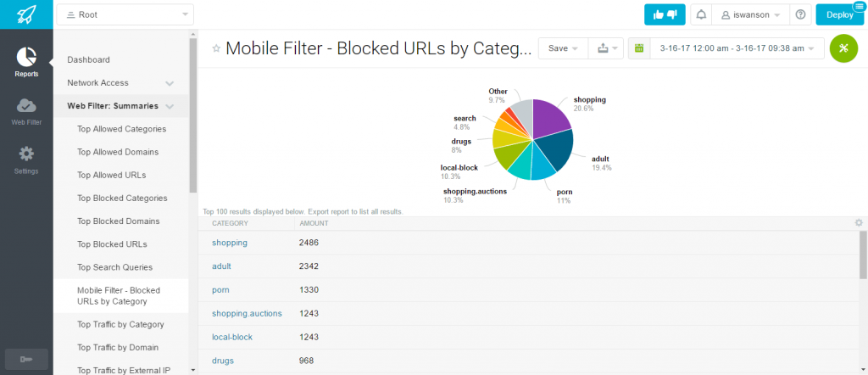
Task: Click the table settings gear icon
Action: coord(859,222)
